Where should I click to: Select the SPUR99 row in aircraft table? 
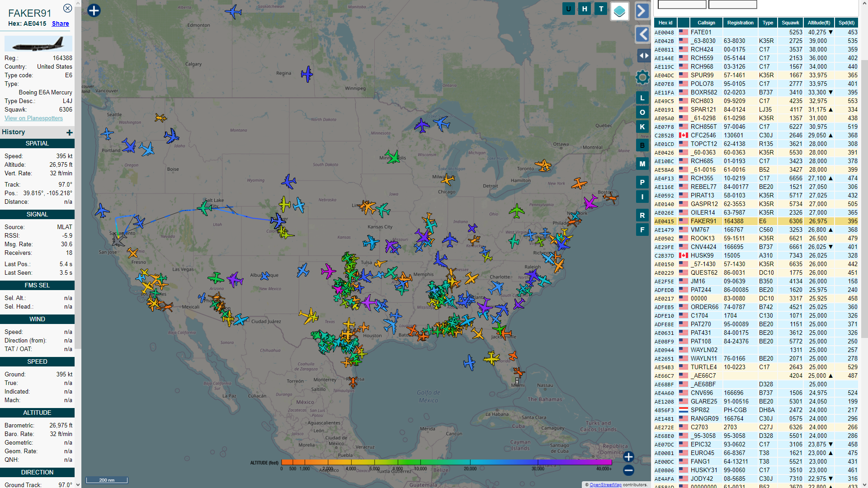[756, 75]
